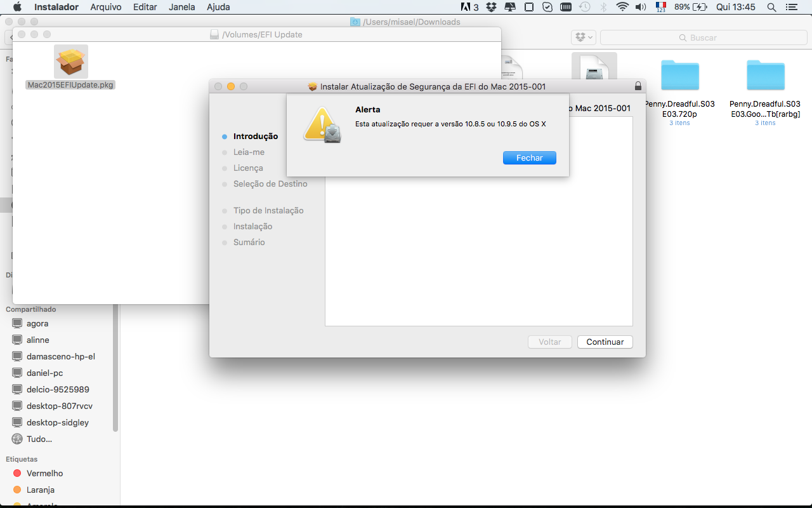Image resolution: width=812 pixels, height=508 pixels.
Task: Open the French input source flag menu
Action: (x=660, y=7)
